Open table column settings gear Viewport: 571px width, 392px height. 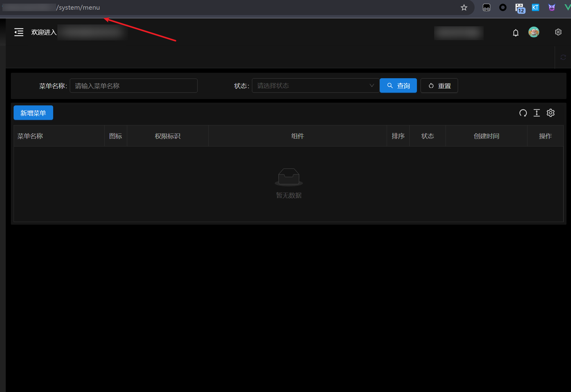pos(550,113)
